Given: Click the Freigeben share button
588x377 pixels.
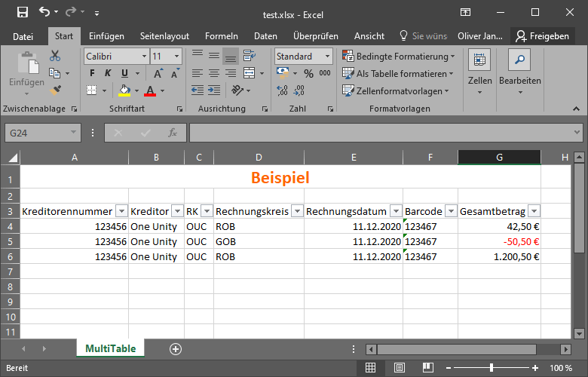Looking at the screenshot, I should [x=542, y=36].
